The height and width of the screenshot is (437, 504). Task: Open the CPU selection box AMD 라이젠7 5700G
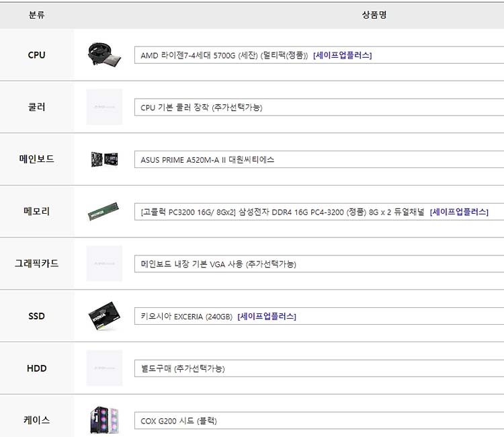(319, 55)
